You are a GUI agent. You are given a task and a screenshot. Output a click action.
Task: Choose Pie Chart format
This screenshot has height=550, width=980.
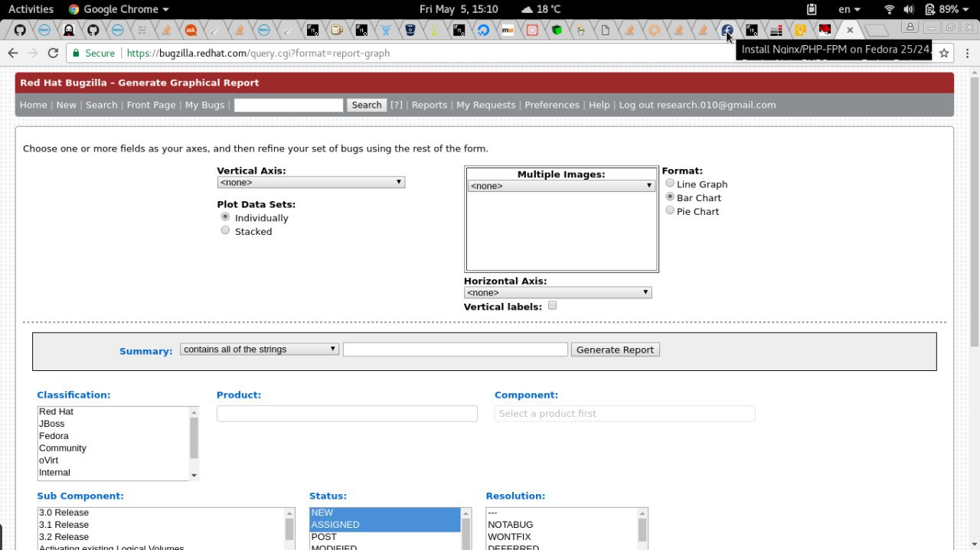(x=670, y=210)
